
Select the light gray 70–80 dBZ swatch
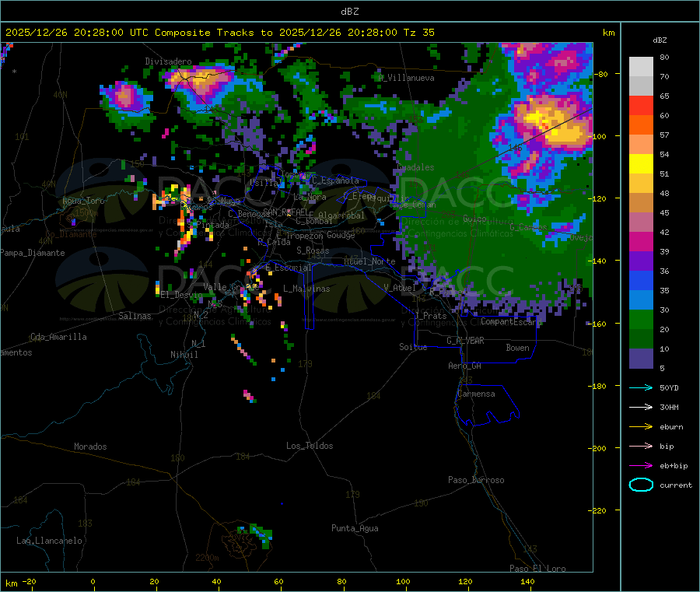pyautogui.click(x=641, y=67)
